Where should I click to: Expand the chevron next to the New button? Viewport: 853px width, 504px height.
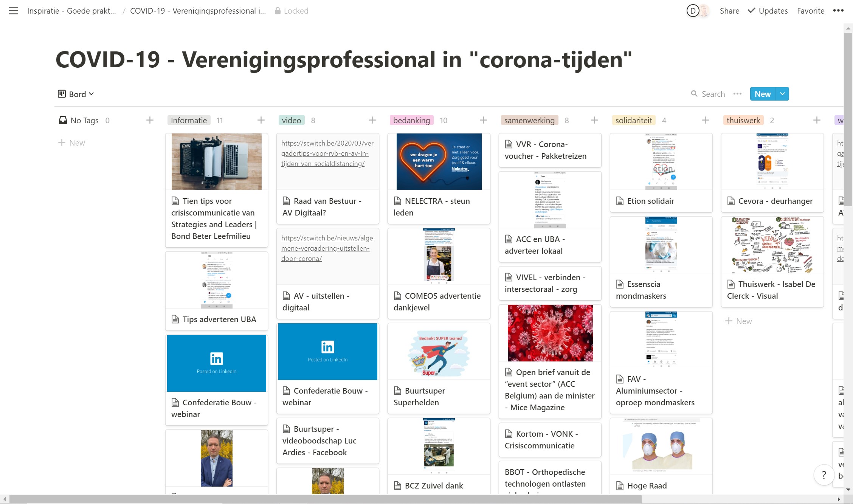782,93
